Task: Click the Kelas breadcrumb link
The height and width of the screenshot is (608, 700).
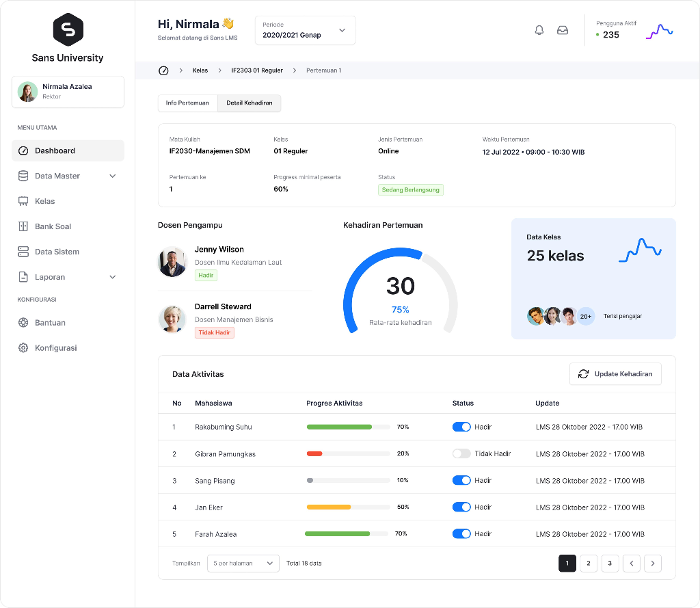Action: (200, 70)
